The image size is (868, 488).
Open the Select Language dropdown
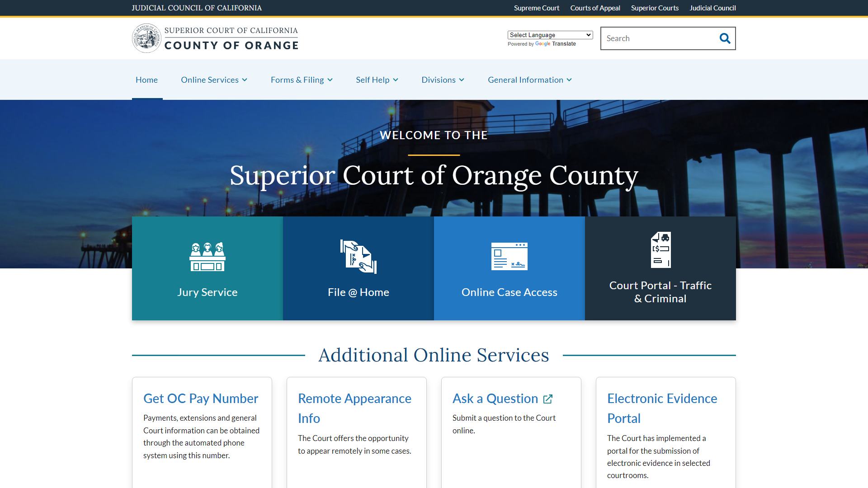(x=550, y=35)
